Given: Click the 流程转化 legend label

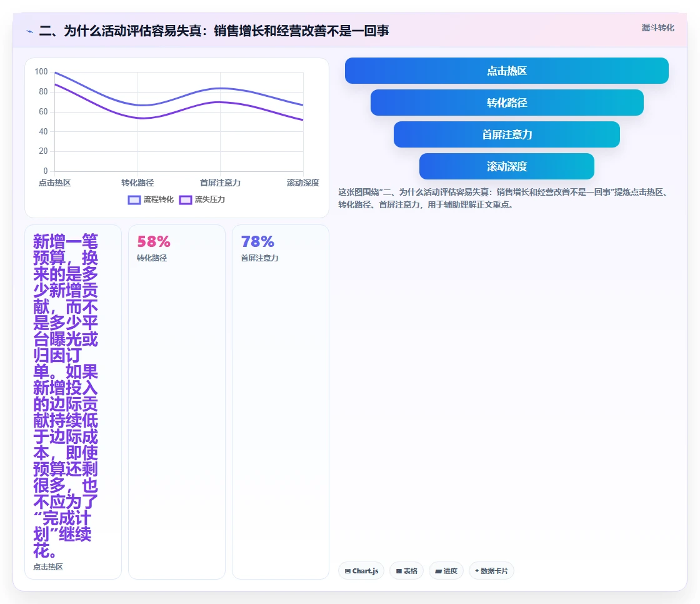Looking at the screenshot, I should [159, 199].
